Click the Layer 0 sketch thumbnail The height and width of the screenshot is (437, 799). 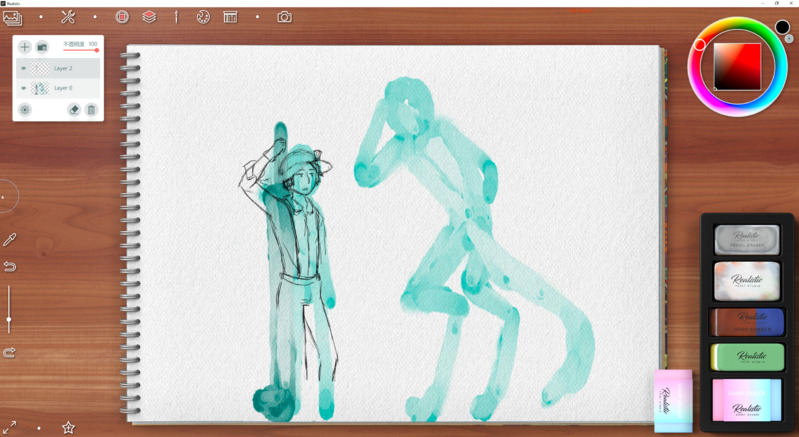40,88
